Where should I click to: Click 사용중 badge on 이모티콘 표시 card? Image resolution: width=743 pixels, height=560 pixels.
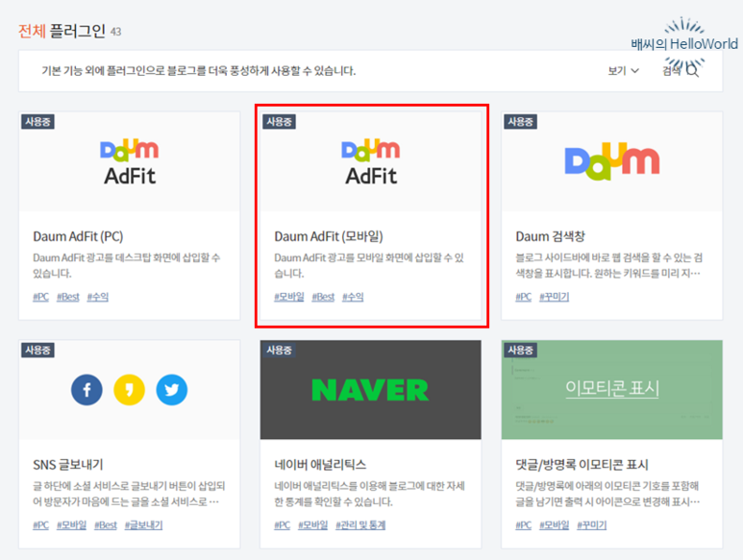point(520,350)
